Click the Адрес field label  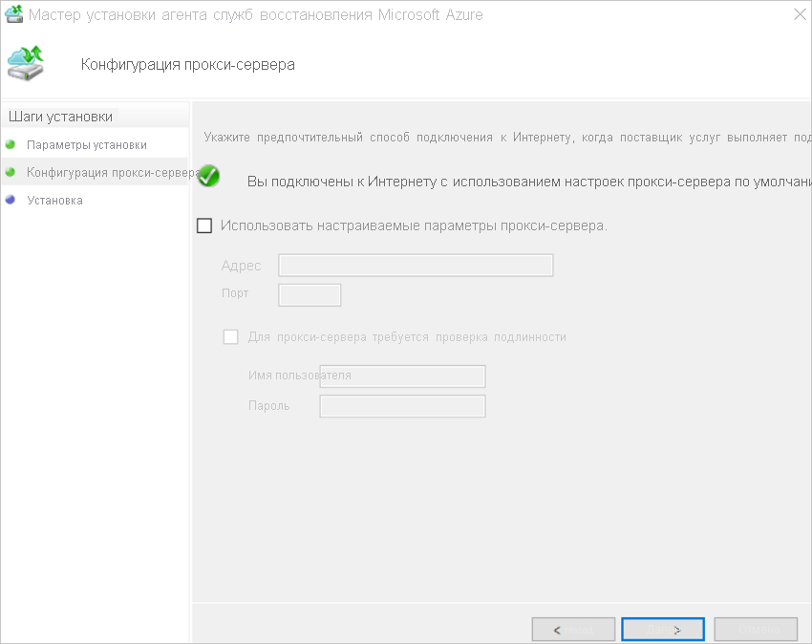(x=241, y=266)
